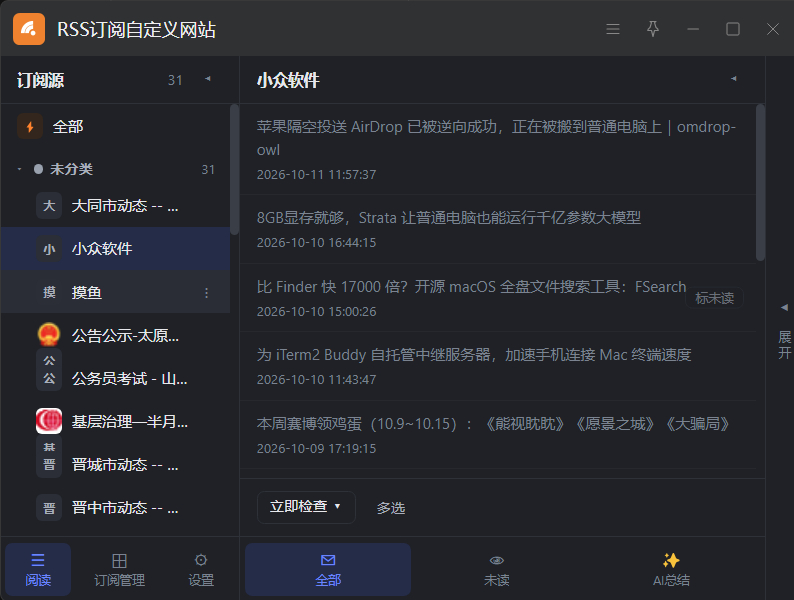Open the 基层治理—半月... feed
The image size is (794, 600).
(x=115, y=421)
